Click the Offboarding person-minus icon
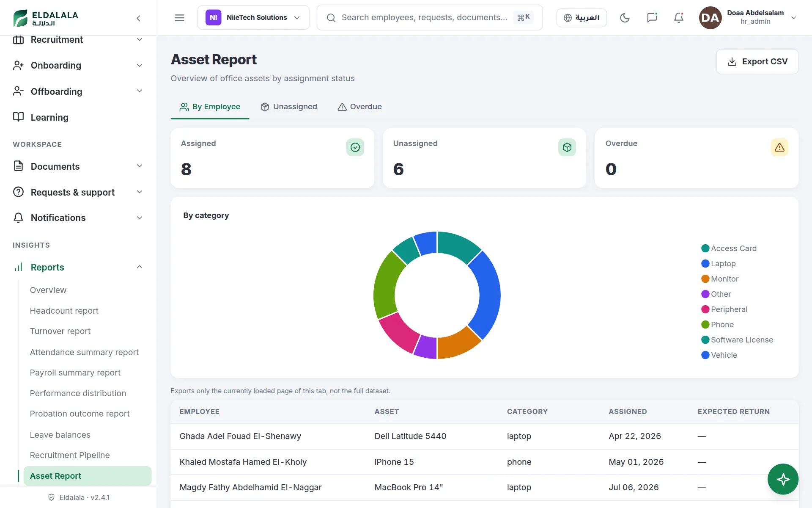The image size is (812, 508). tap(18, 91)
